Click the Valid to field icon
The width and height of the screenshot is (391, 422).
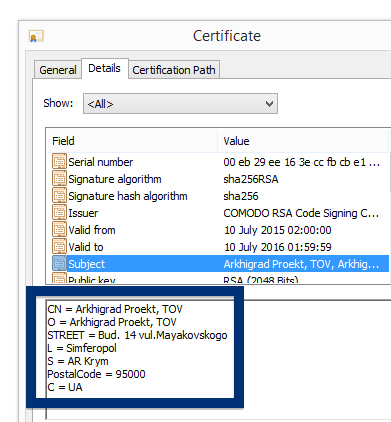click(x=59, y=247)
